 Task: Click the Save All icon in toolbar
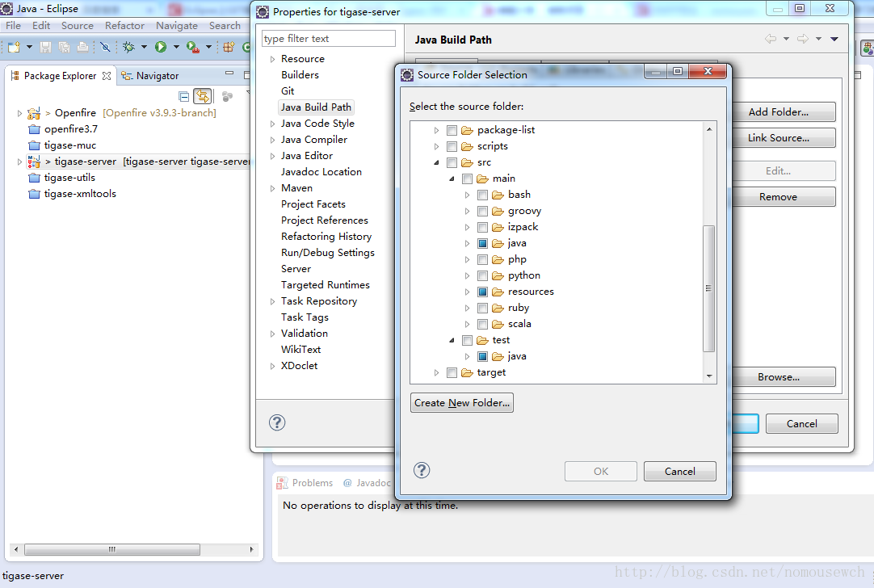(x=64, y=48)
